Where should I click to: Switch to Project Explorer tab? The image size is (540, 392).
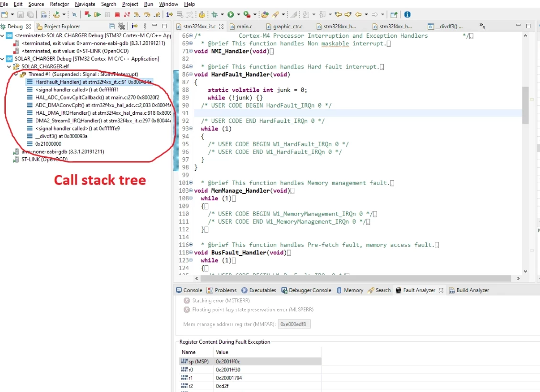(x=58, y=26)
